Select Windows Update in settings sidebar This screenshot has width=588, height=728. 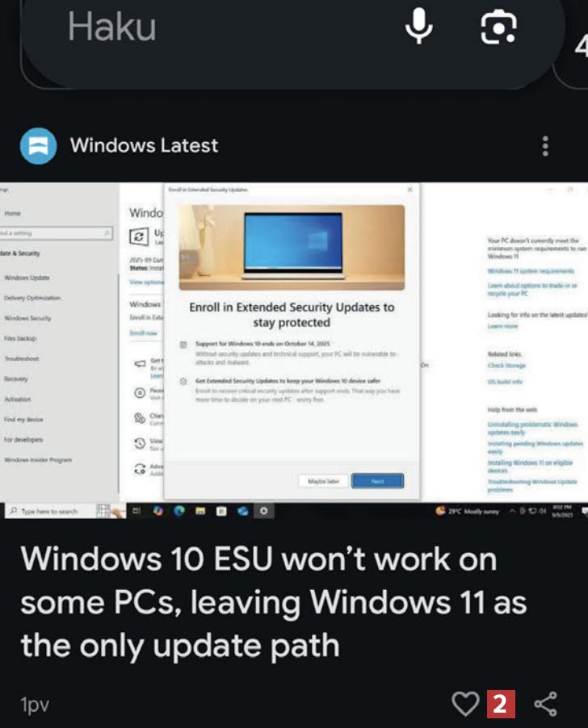(x=27, y=278)
